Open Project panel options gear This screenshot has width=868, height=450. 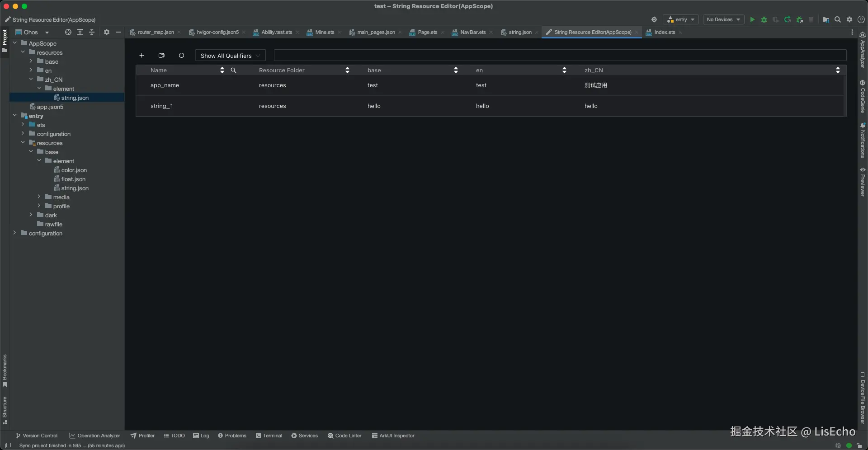pos(107,32)
